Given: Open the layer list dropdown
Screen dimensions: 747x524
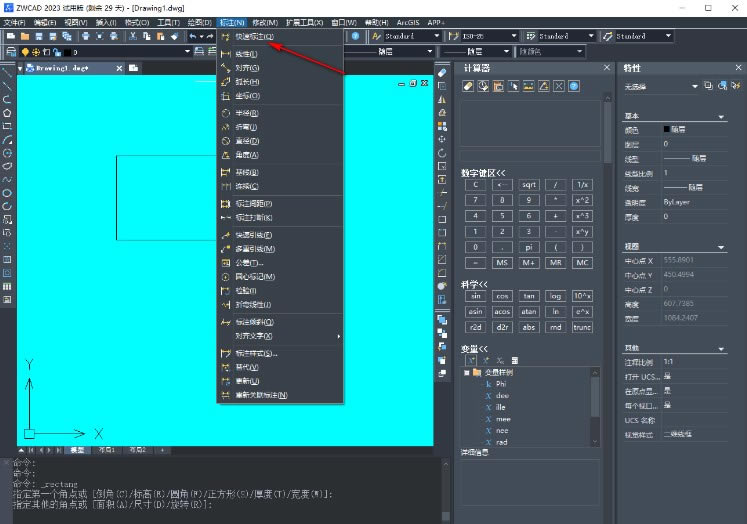Looking at the screenshot, I should (187, 51).
